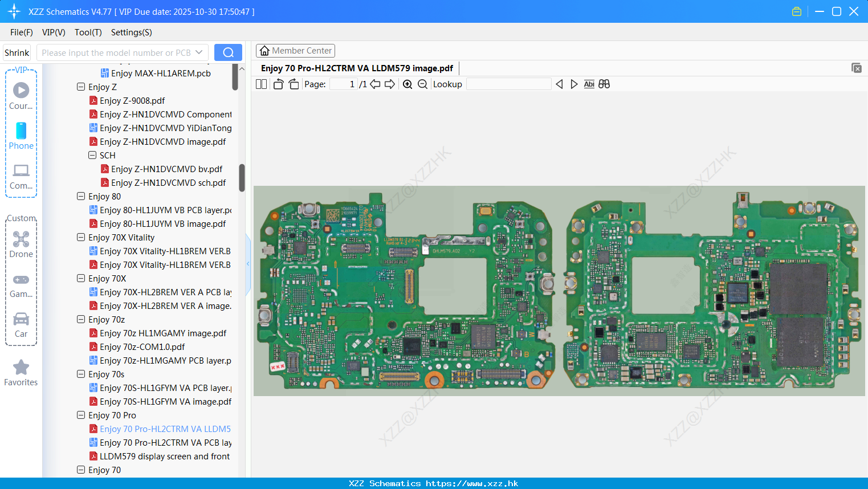Collapse the left panel via splitter handle
868x489 pixels.
pyautogui.click(x=248, y=264)
